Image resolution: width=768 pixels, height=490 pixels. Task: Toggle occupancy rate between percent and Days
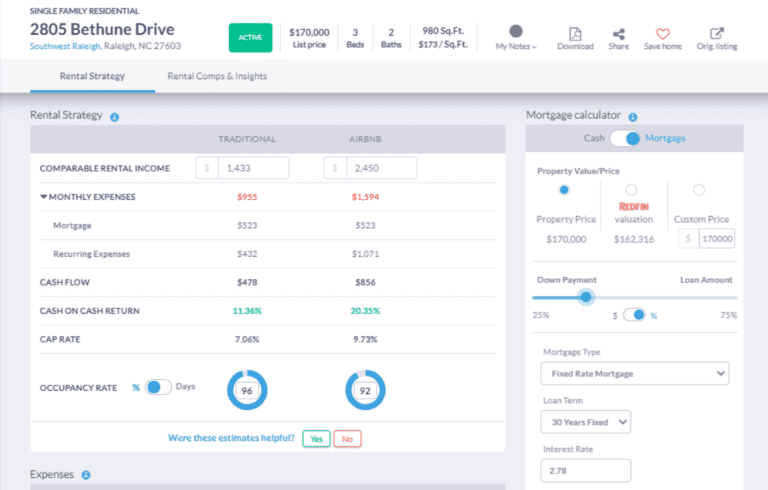[x=158, y=387]
